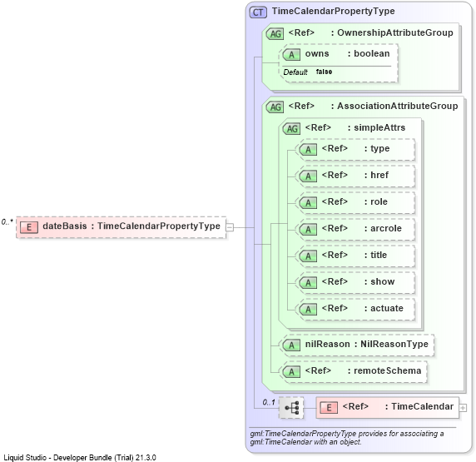Select the nilReason : NilReasonType label

[x=367, y=344]
